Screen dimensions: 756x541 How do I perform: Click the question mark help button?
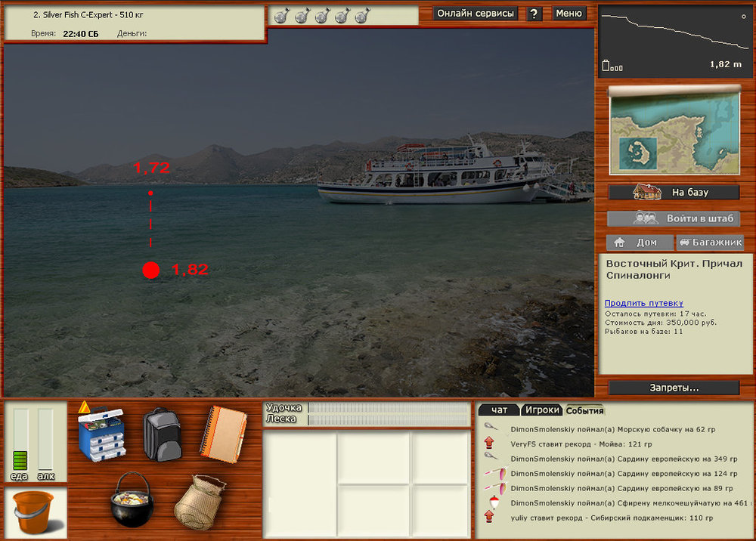click(534, 14)
